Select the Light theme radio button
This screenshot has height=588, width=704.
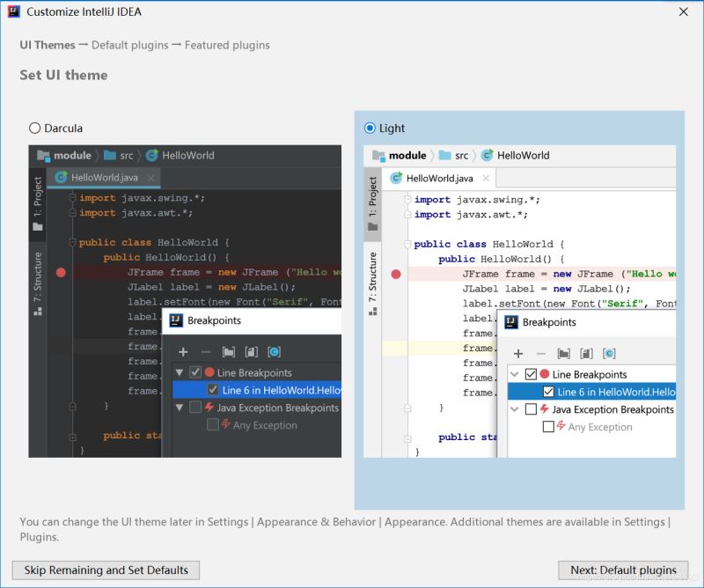[370, 129]
